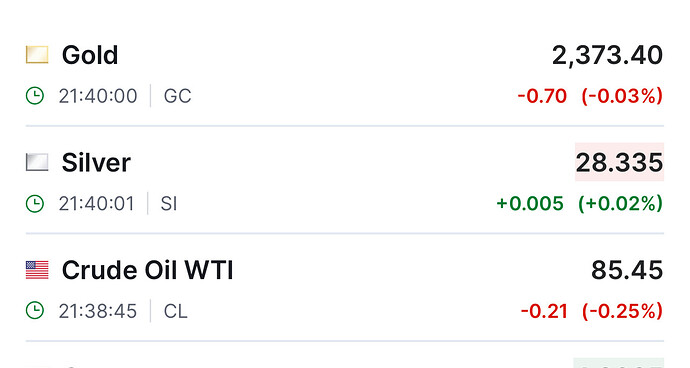
Task: Select the highlighted Silver price 28.335
Action: pos(619,162)
